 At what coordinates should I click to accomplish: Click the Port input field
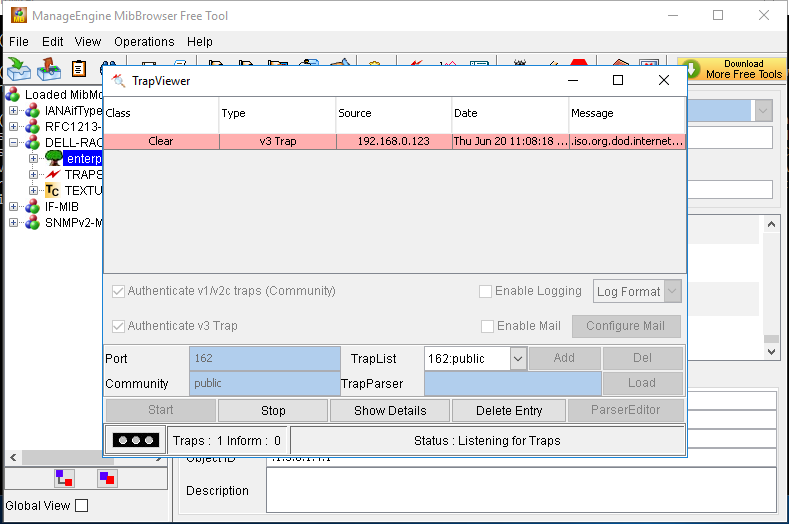point(265,358)
